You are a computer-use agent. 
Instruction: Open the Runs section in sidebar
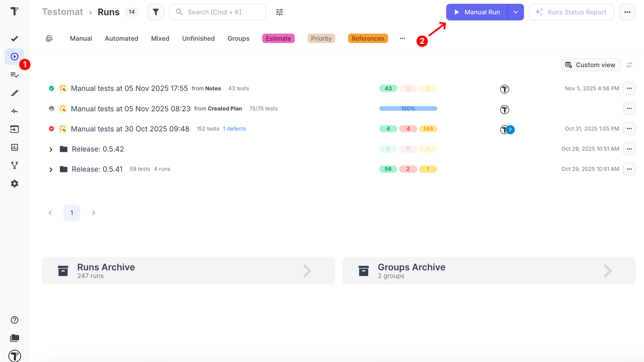click(15, 57)
